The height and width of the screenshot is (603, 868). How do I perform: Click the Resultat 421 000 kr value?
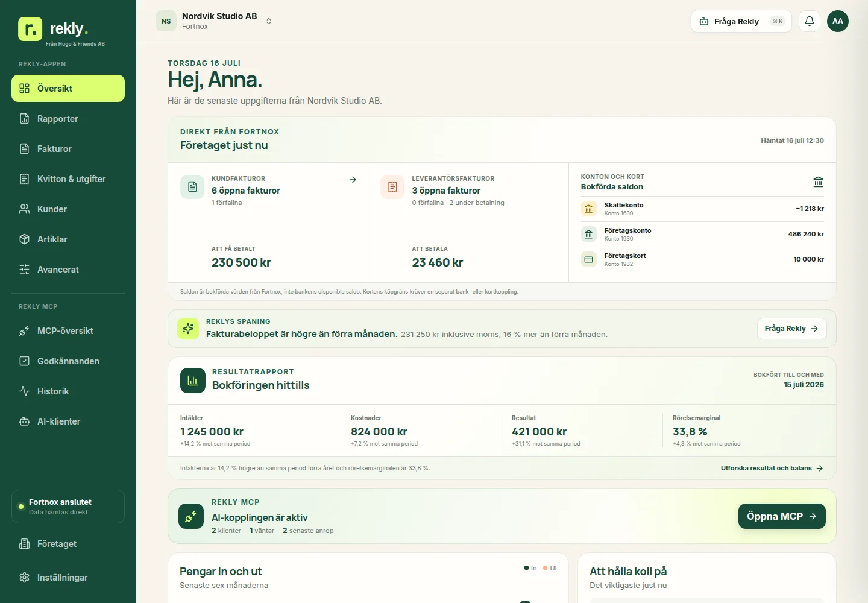[539, 432]
